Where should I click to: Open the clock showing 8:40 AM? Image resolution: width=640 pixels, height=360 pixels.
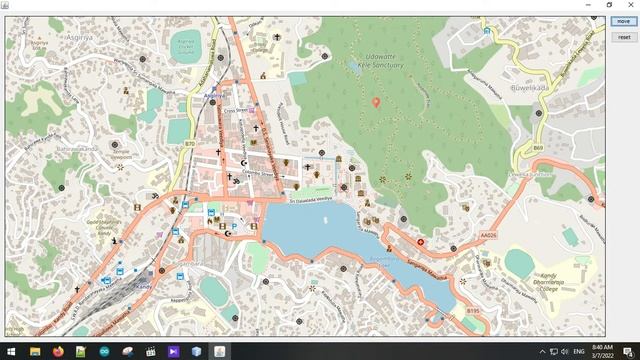click(602, 351)
